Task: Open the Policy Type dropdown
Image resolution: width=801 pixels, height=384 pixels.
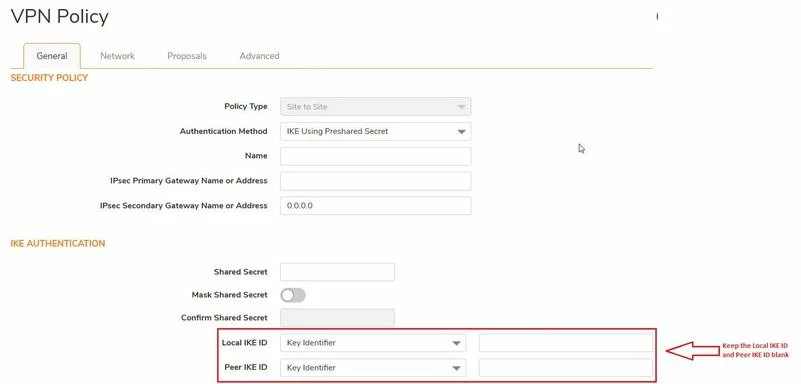Action: [375, 107]
